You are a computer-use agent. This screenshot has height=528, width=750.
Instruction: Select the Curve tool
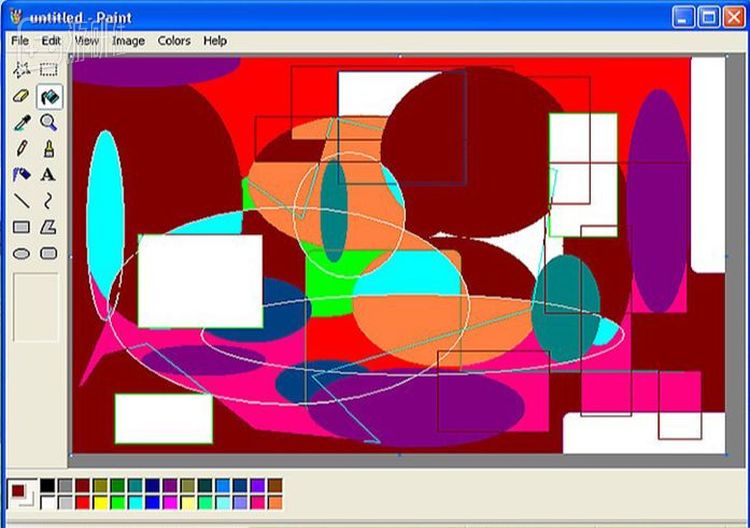pyautogui.click(x=48, y=201)
